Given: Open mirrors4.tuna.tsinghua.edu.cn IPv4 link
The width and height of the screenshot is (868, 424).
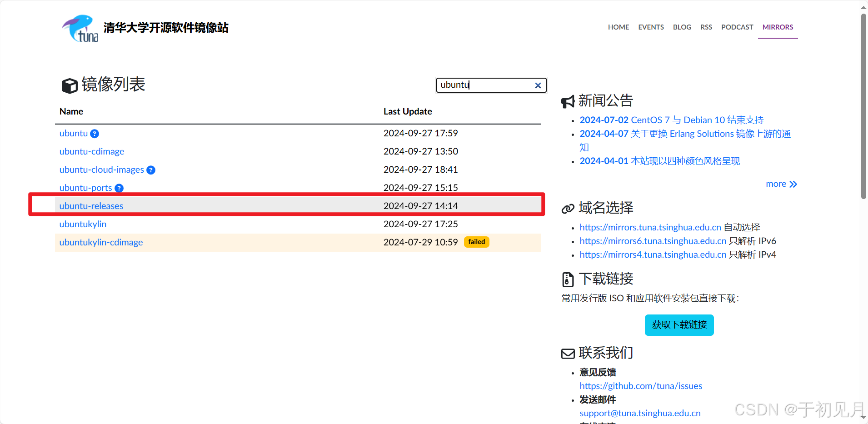Looking at the screenshot, I should pos(653,254).
